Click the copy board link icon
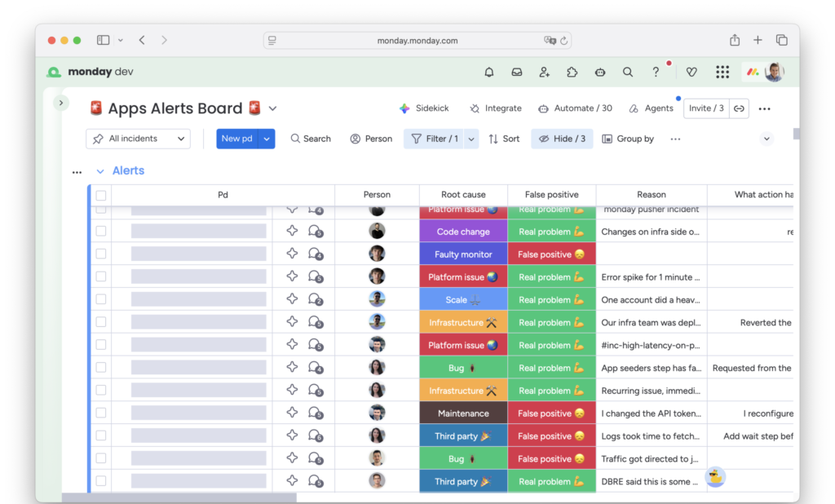 pos(739,108)
